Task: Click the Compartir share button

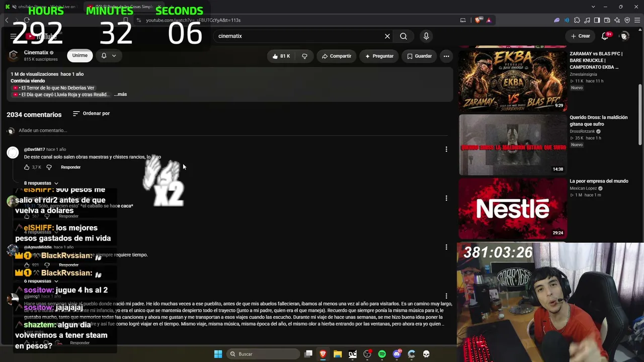Action: click(x=337, y=56)
